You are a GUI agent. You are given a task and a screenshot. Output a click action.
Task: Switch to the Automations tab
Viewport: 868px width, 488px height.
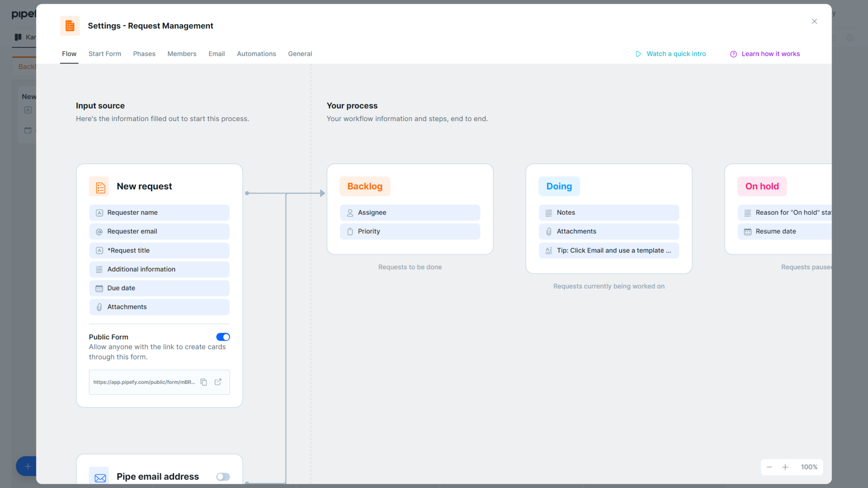tap(256, 54)
